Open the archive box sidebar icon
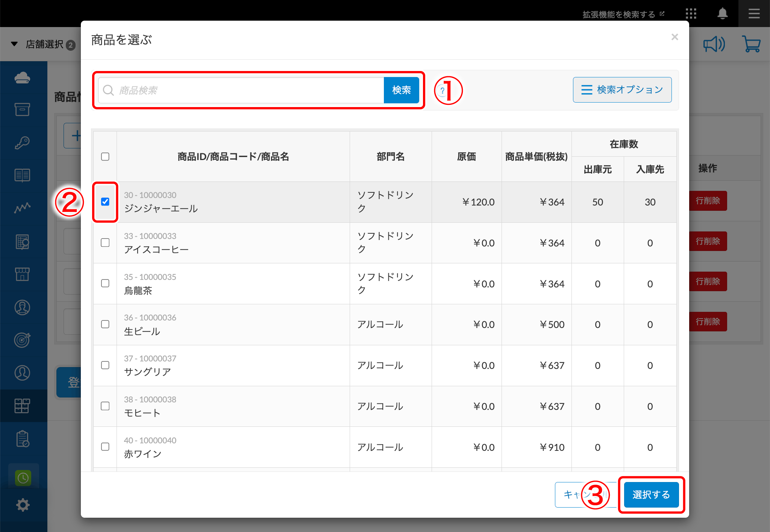 tap(22, 110)
